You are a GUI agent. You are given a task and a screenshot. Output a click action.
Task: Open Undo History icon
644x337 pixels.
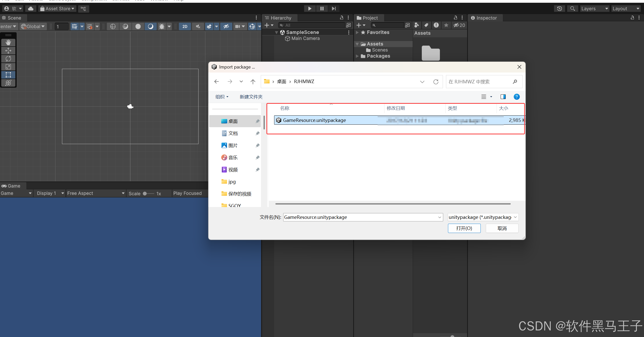560,9
